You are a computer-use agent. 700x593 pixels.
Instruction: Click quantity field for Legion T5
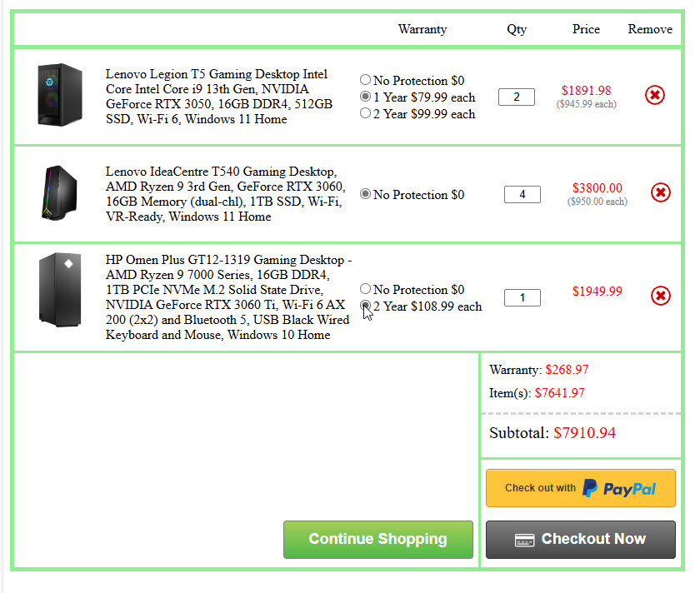[x=517, y=97]
